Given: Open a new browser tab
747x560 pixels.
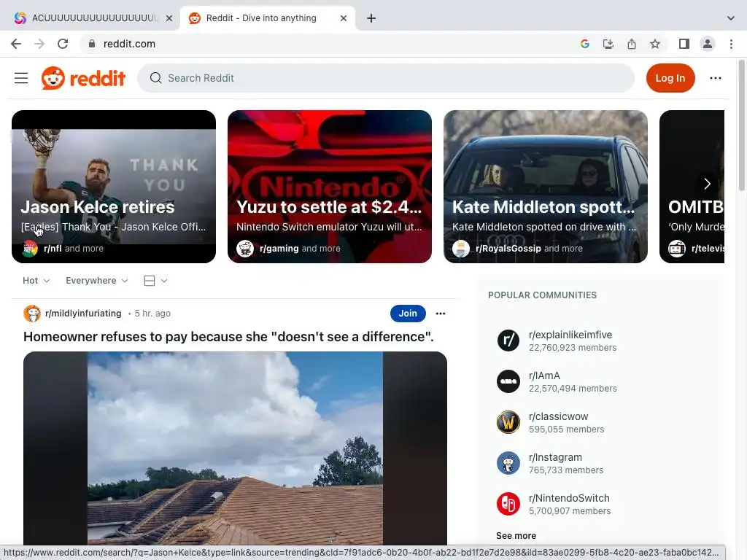Looking at the screenshot, I should pos(371,18).
